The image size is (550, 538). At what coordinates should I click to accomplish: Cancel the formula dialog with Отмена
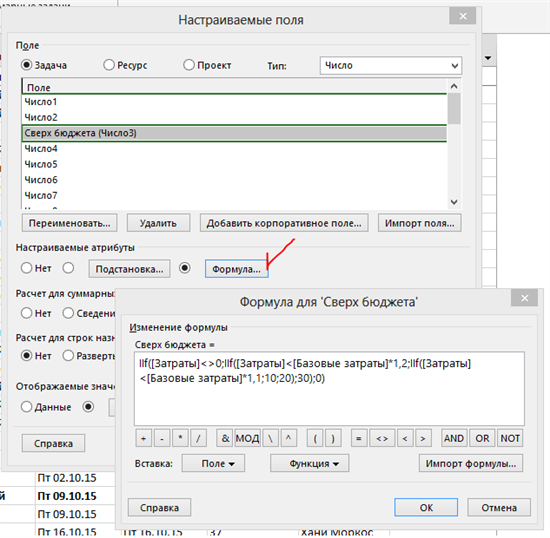[x=499, y=507]
